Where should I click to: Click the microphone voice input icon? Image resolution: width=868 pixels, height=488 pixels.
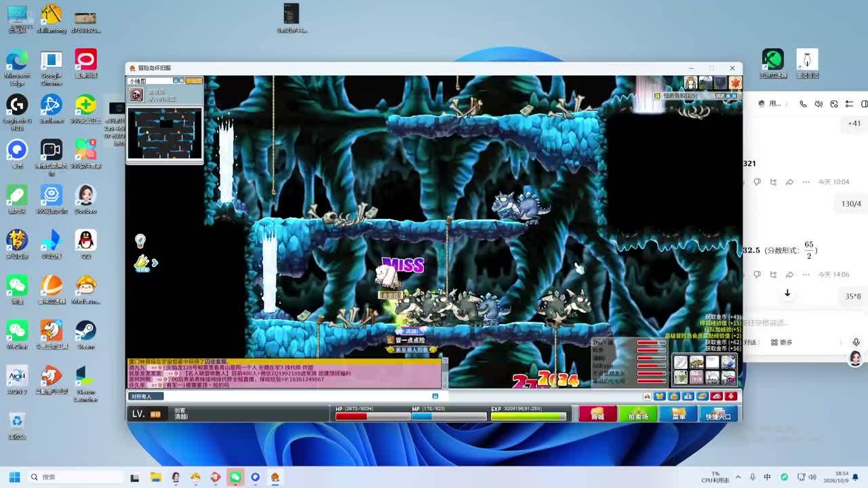pos(856,342)
